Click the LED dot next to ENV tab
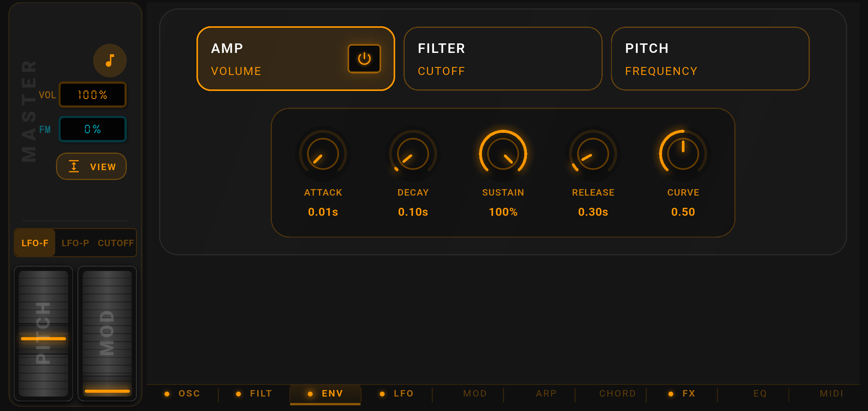The width and height of the screenshot is (868, 411). coord(310,394)
